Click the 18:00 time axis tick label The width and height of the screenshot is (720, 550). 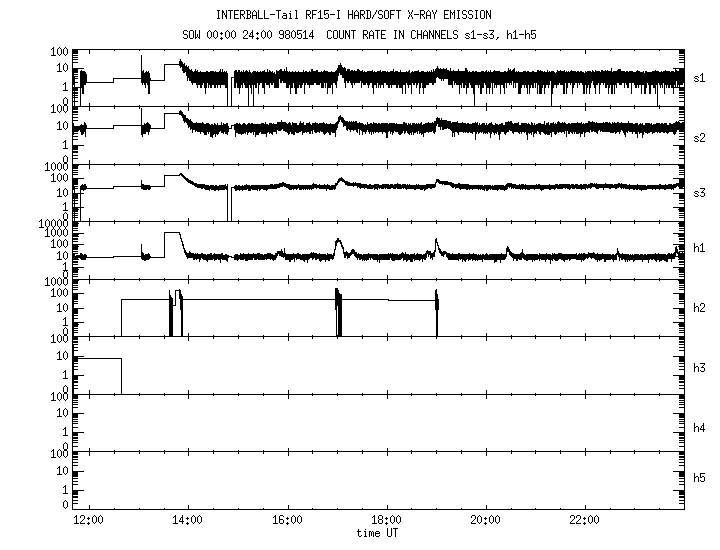tap(386, 520)
